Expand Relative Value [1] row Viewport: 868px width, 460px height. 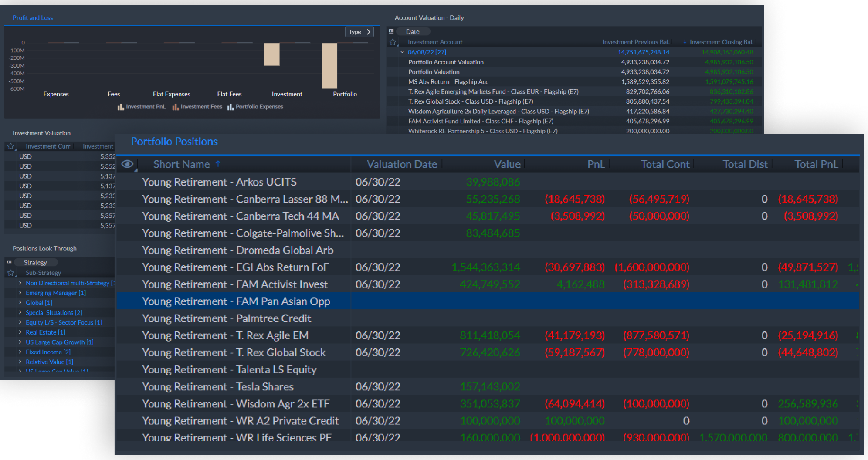[x=20, y=362]
